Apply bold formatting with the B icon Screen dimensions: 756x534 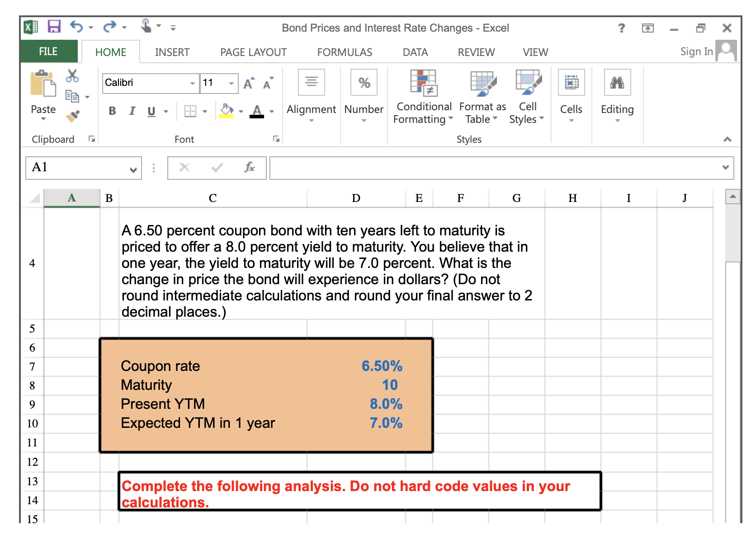[x=112, y=111]
